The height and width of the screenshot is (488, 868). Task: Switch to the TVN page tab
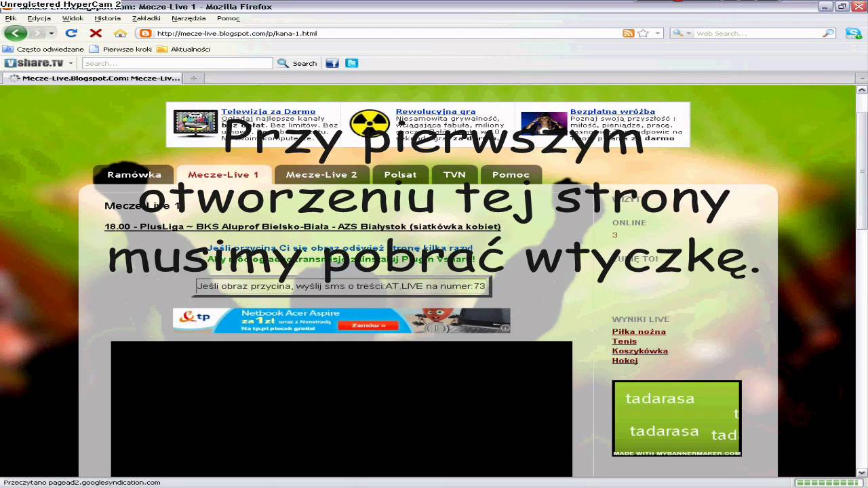pyautogui.click(x=454, y=174)
